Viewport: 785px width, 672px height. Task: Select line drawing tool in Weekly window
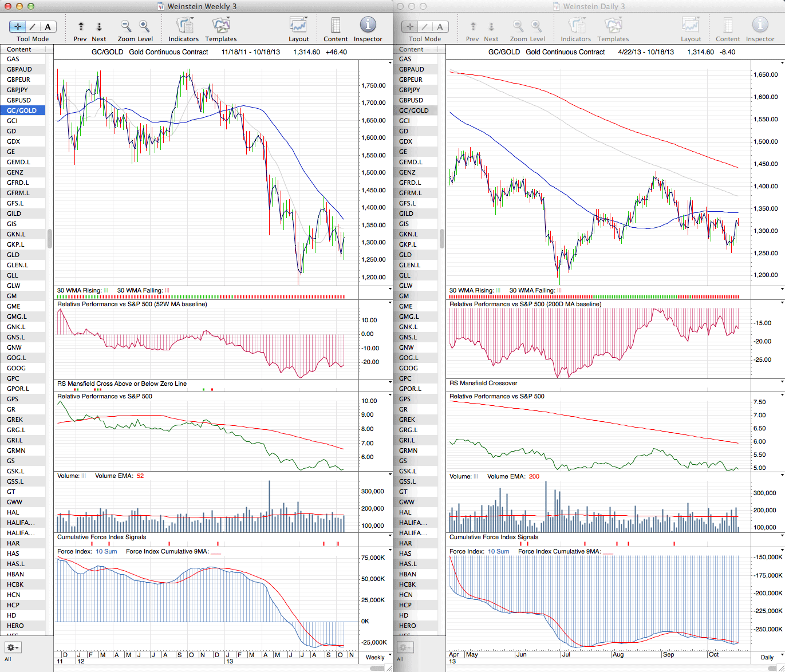pos(33,26)
